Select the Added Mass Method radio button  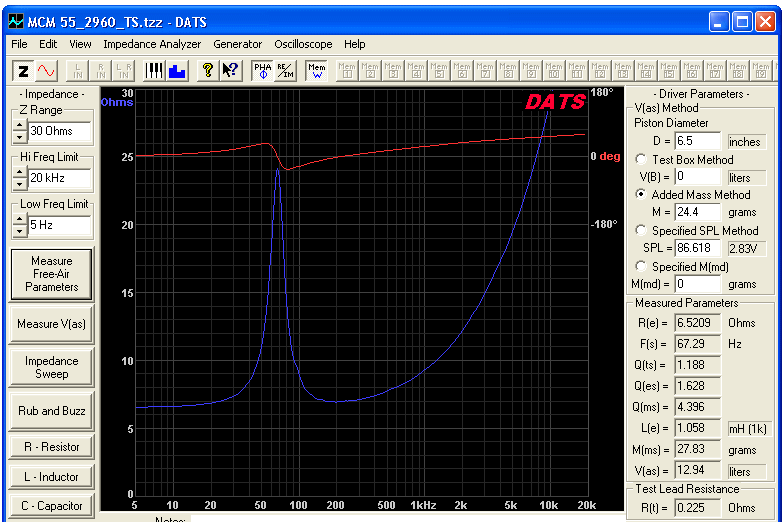tap(641, 194)
